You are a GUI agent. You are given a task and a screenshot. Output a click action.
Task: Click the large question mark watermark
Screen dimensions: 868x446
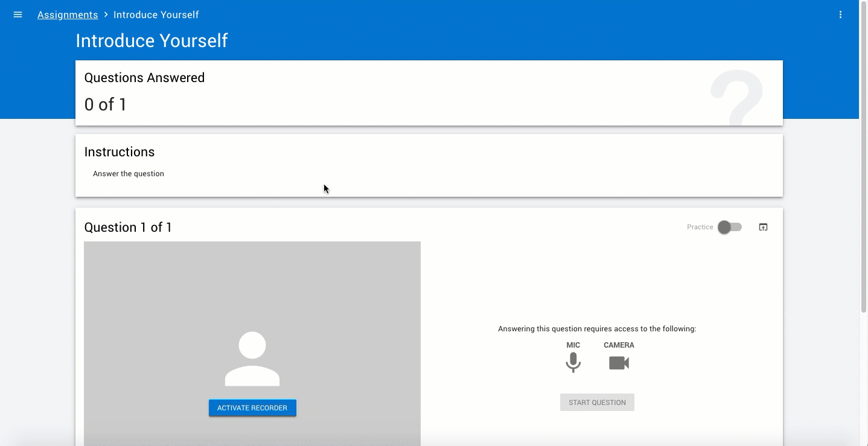coord(737,97)
